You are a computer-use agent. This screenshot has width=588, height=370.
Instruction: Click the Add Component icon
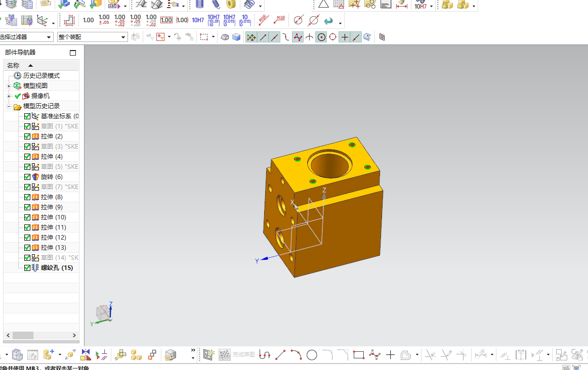pyautogui.click(x=49, y=354)
